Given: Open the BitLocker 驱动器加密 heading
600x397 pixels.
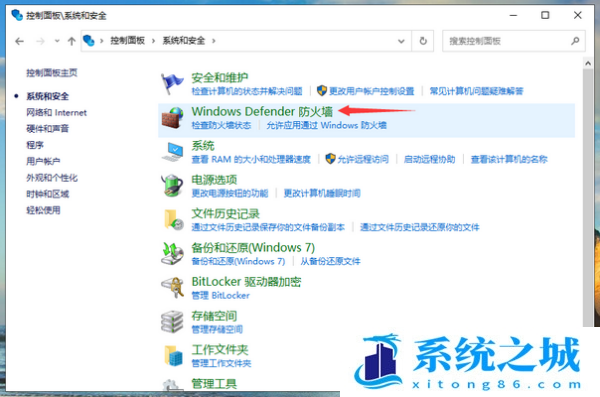Looking at the screenshot, I should (246, 281).
